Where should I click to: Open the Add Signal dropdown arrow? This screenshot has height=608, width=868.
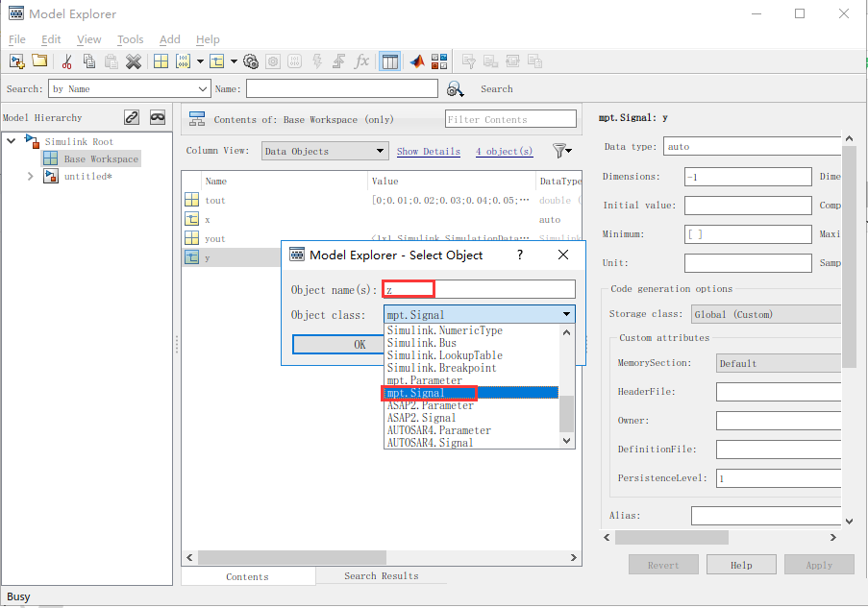(x=235, y=61)
